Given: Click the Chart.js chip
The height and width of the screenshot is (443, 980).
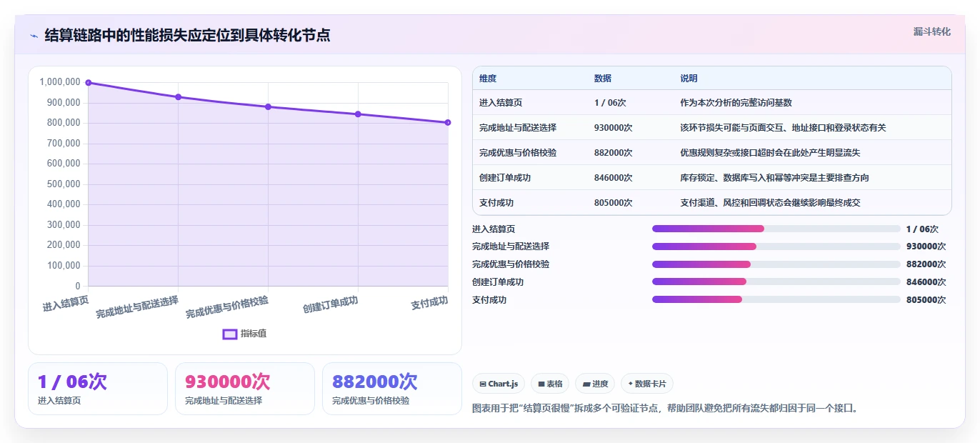Looking at the screenshot, I should (x=499, y=384).
